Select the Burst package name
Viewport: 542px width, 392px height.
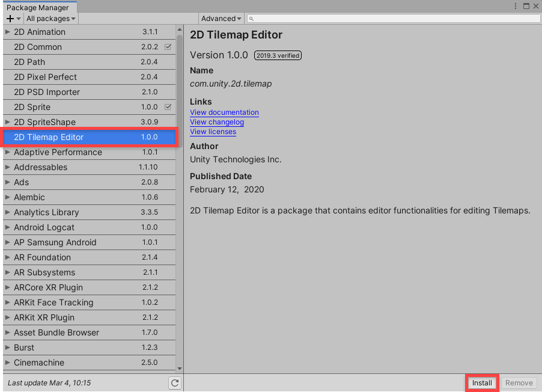(x=24, y=348)
